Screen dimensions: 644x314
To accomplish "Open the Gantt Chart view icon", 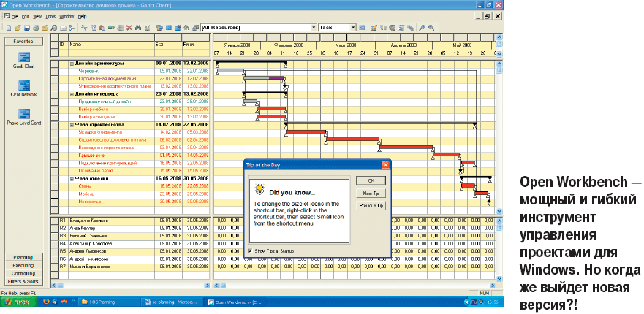I will pos(24,58).
